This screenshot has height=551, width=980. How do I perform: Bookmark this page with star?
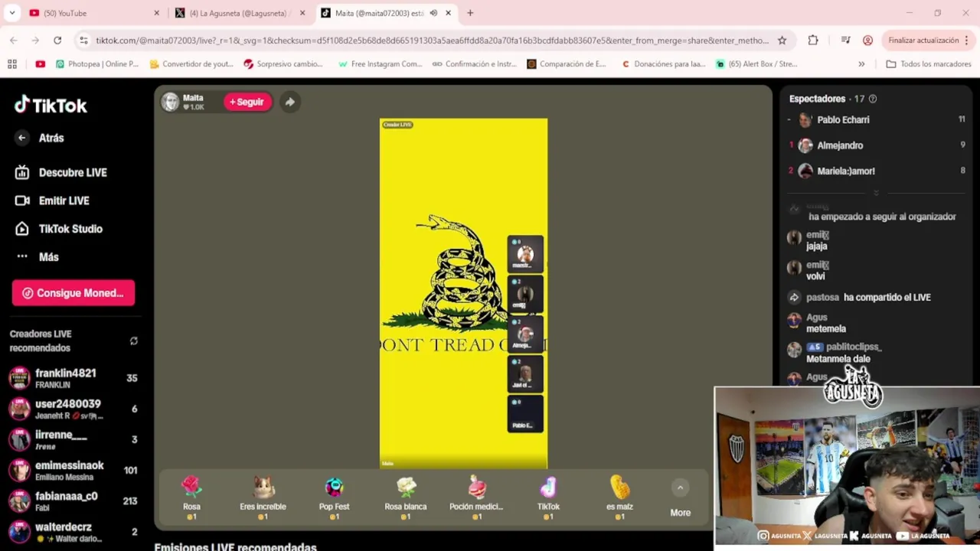782,41
